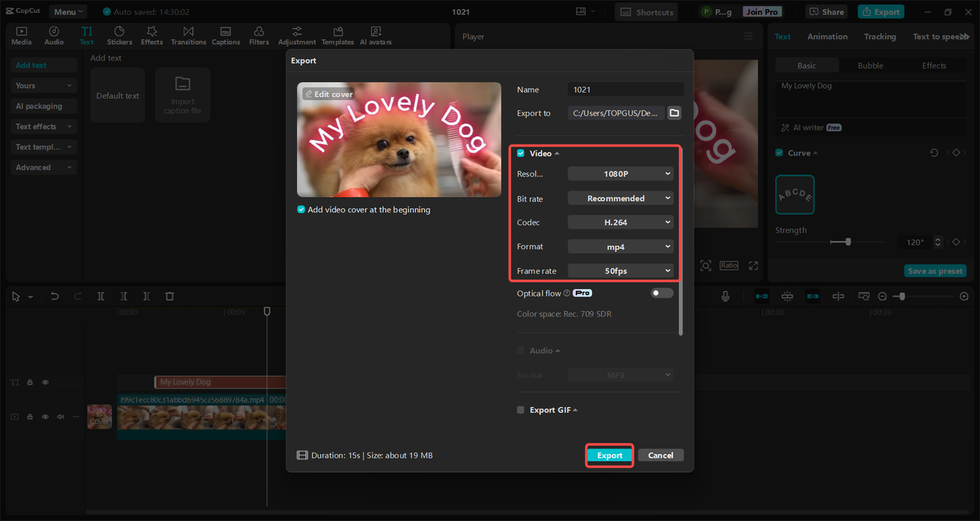This screenshot has height=521, width=980.
Task: Toggle the Optical flow switch
Action: point(662,293)
